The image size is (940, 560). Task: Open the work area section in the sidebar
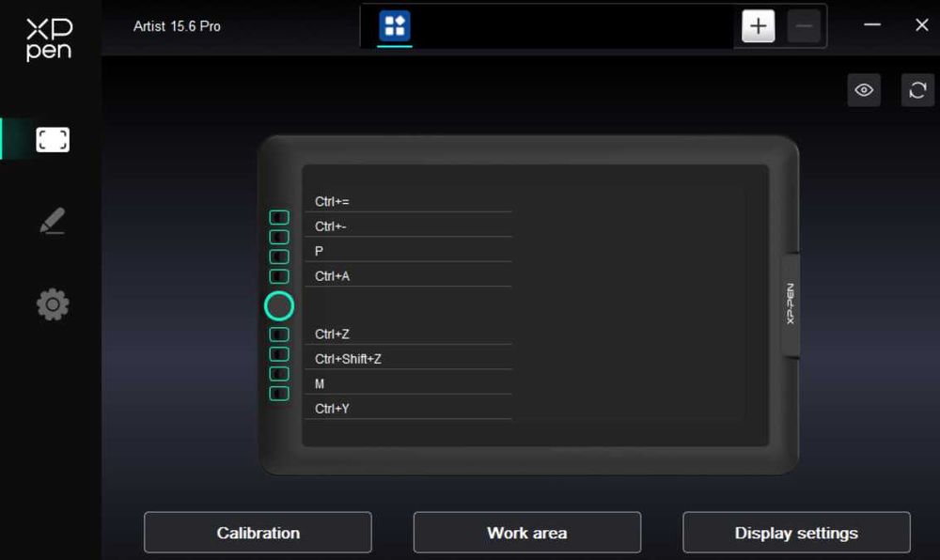click(52, 140)
